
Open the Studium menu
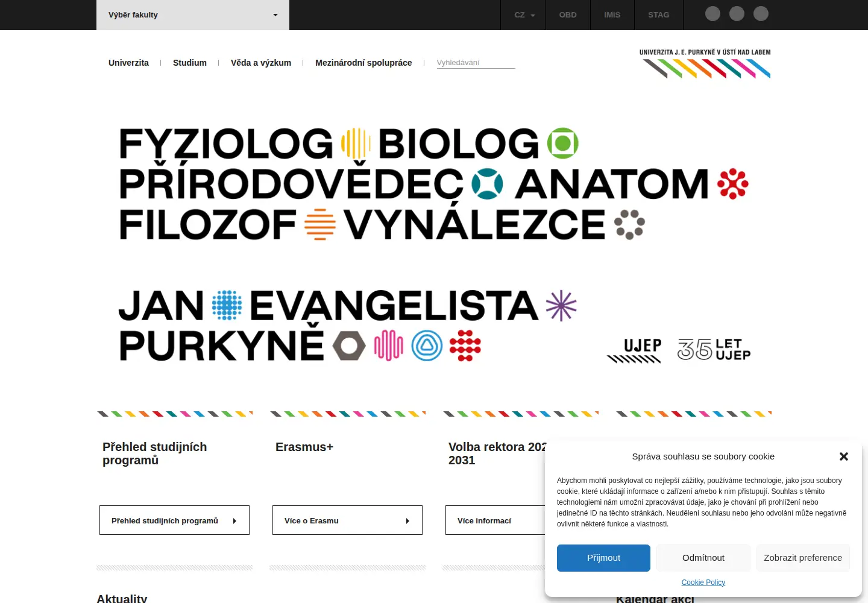190,63
